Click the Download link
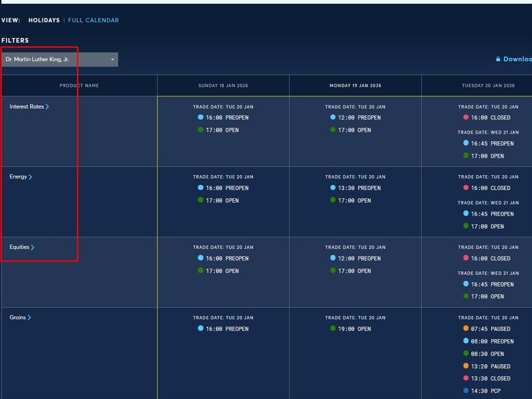This screenshot has height=399, width=532. coord(516,58)
